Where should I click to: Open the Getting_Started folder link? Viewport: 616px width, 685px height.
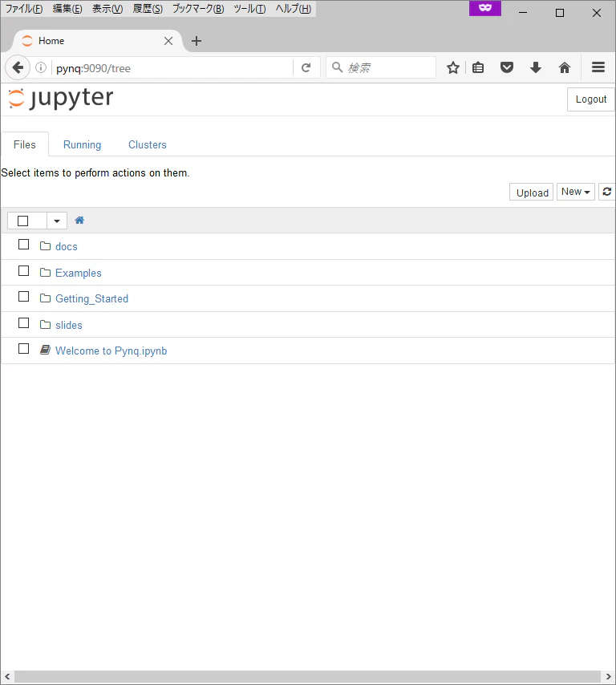click(91, 299)
